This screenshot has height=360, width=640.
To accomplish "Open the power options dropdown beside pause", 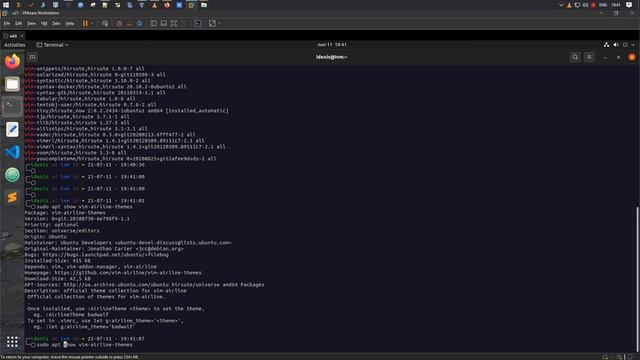I will tap(92, 24).
